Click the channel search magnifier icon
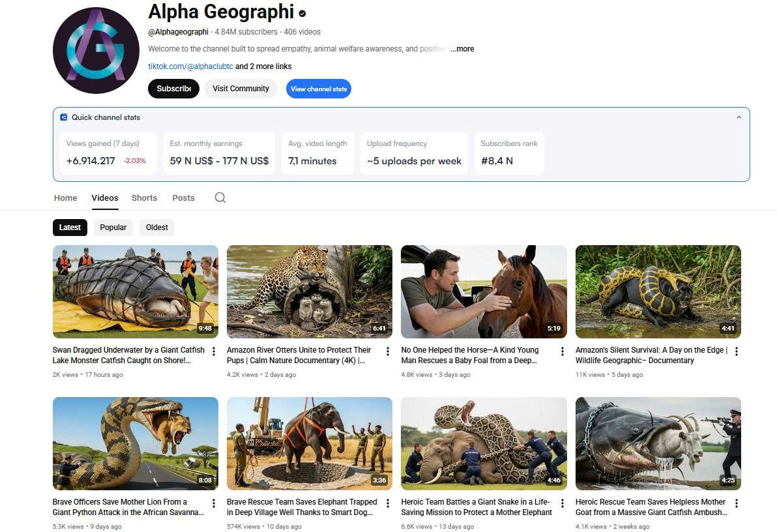The height and width of the screenshot is (532, 777). point(220,198)
